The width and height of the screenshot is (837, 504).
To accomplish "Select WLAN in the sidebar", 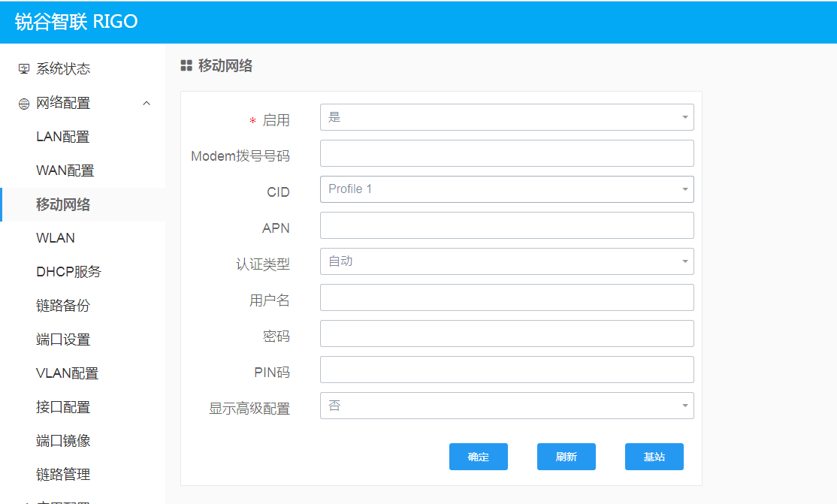I will pyautogui.click(x=56, y=238).
